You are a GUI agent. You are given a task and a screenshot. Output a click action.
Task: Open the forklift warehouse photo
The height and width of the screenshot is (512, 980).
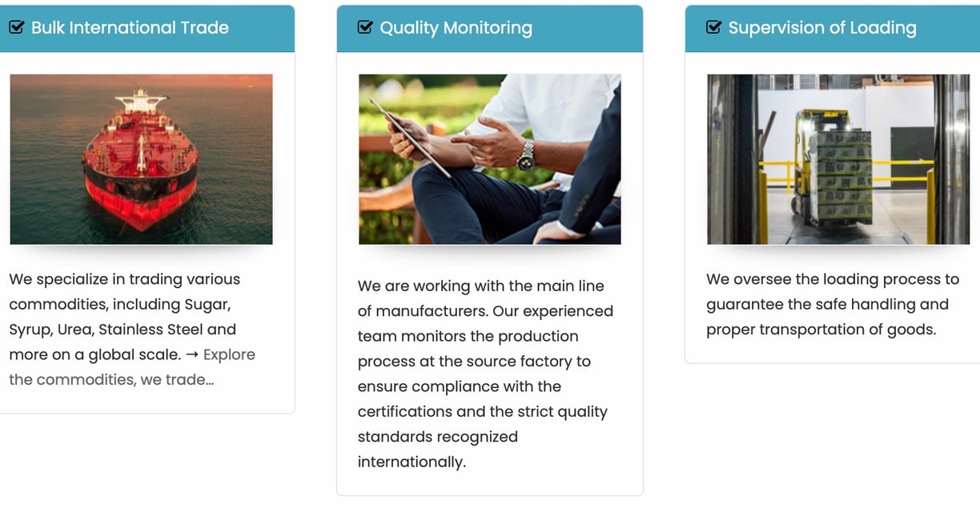click(x=838, y=159)
